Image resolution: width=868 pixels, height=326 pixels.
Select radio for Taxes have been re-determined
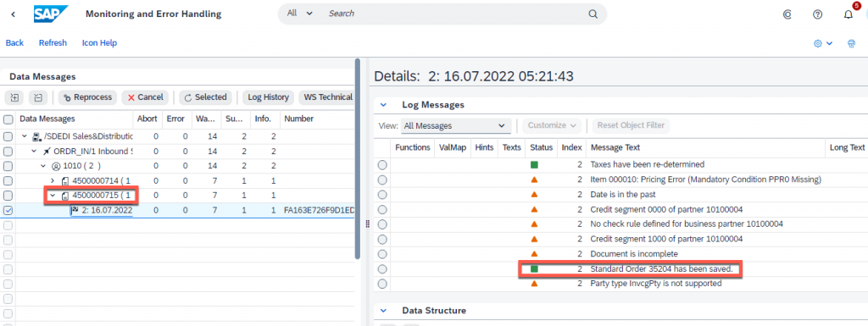(382, 164)
